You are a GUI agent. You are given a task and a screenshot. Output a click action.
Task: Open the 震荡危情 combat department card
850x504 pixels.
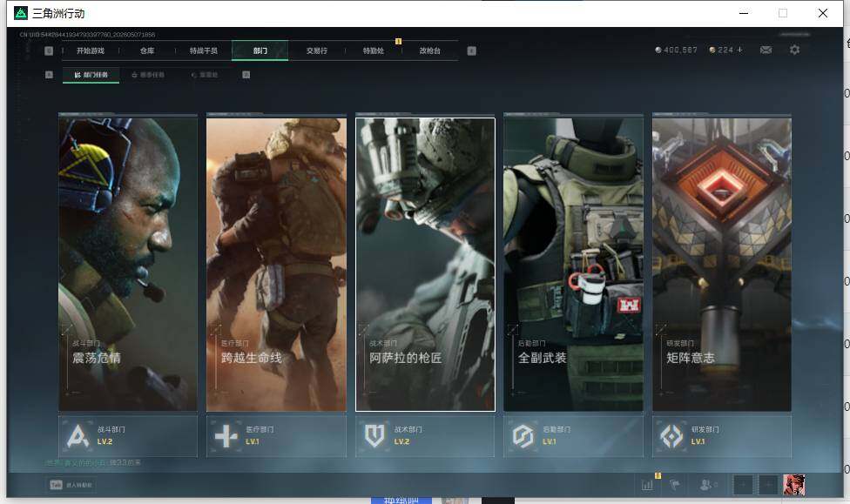click(x=128, y=265)
